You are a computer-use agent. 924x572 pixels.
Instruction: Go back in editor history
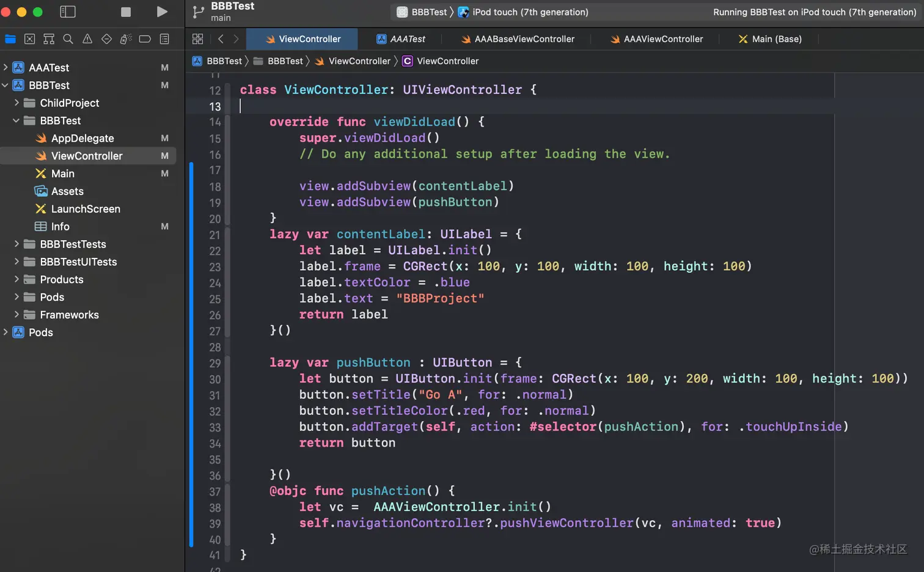pyautogui.click(x=221, y=39)
